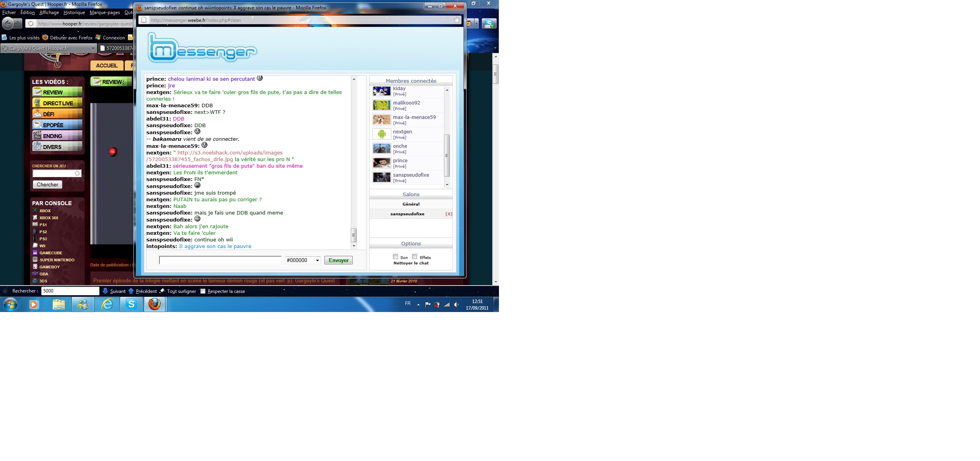Toggle the Son sound checkbox
This screenshot has width=980, height=461.
[x=395, y=257]
